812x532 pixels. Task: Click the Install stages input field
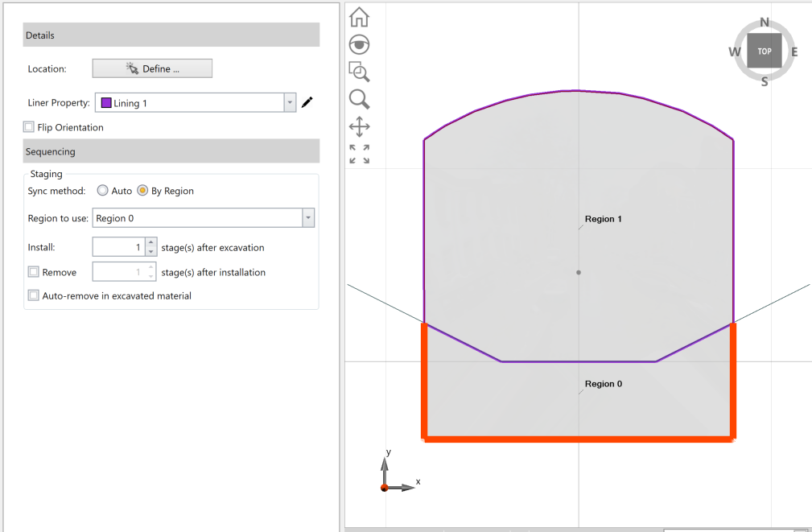click(119, 247)
